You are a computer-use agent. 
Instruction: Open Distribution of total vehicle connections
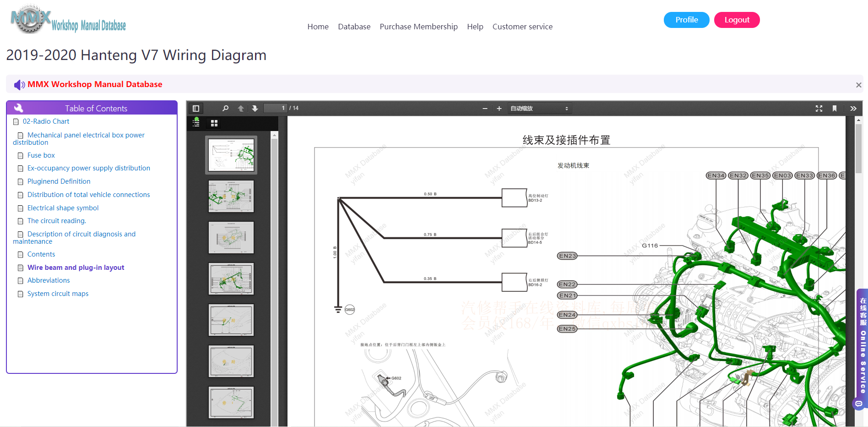tap(89, 195)
